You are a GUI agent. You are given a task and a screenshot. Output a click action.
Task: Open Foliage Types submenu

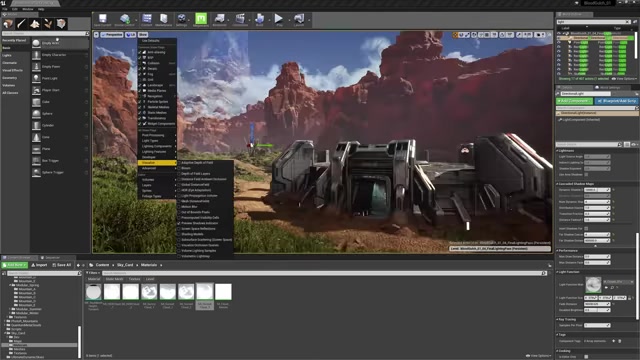coord(157,196)
